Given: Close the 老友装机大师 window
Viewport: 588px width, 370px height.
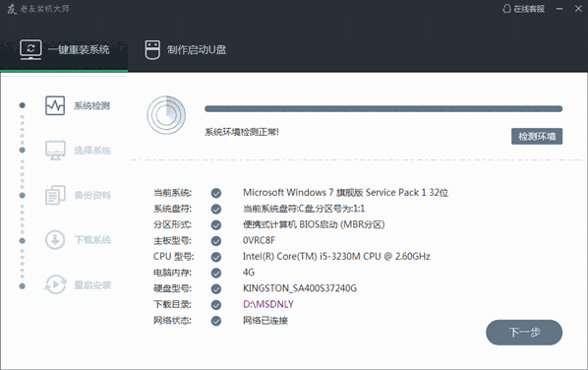Looking at the screenshot, I should [x=578, y=9].
